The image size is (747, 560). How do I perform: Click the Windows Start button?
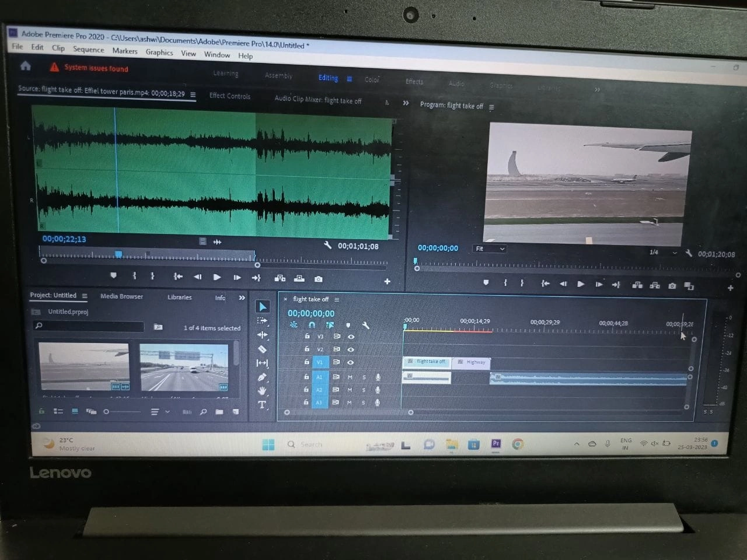pos(268,444)
